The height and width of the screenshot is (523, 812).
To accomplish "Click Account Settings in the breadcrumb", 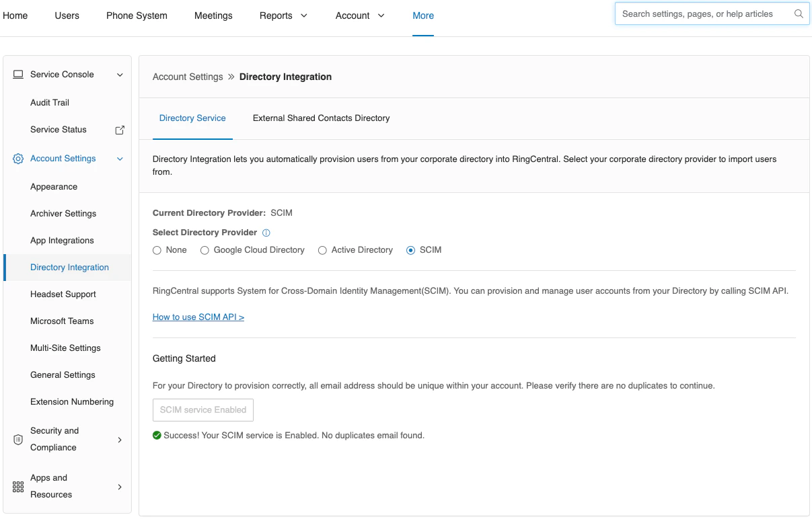I will 188,77.
